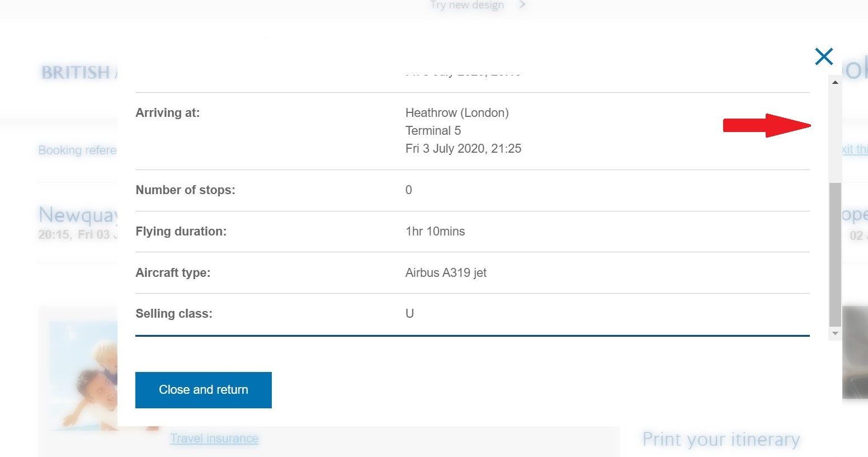Click the Newquay flight heading
The height and width of the screenshot is (457, 868).
[78, 215]
